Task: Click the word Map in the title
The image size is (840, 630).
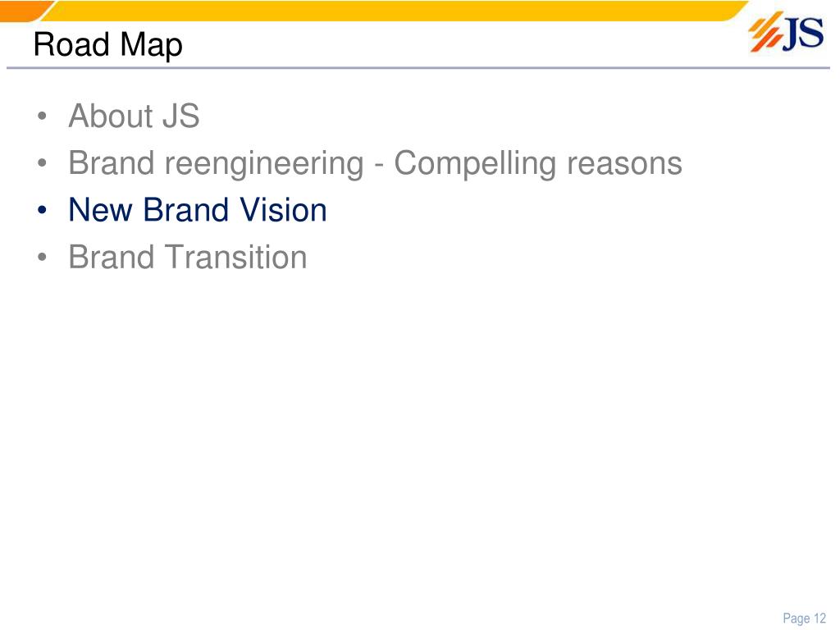Action: click(x=152, y=46)
